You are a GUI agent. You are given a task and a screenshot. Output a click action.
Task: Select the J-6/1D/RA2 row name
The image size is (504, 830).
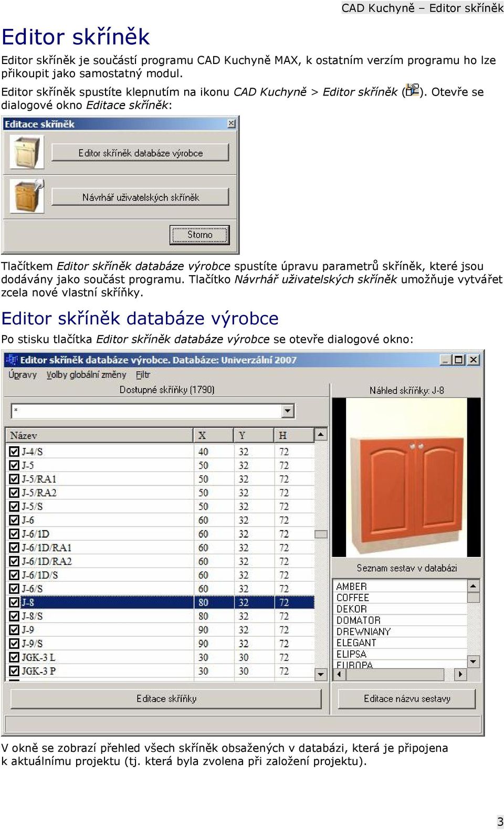[x=47, y=561]
